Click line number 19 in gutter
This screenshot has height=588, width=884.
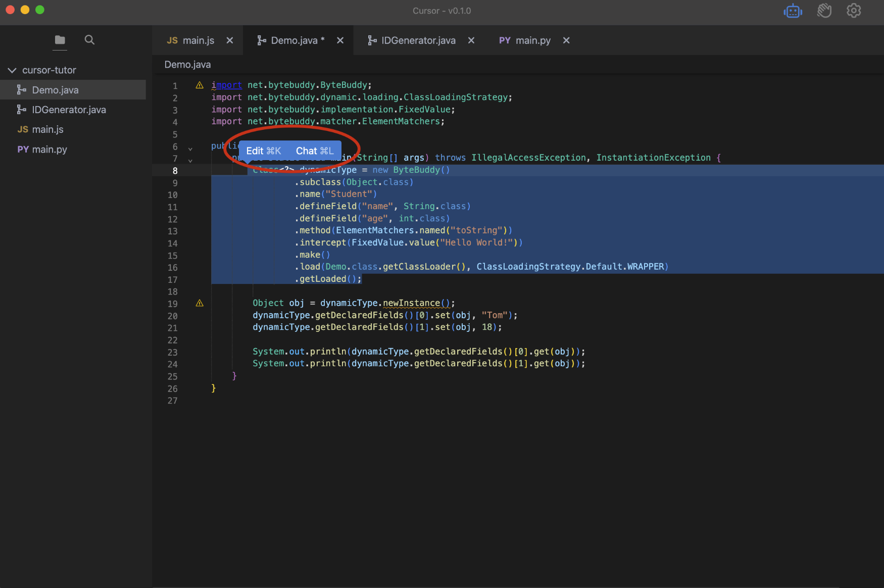point(172,304)
